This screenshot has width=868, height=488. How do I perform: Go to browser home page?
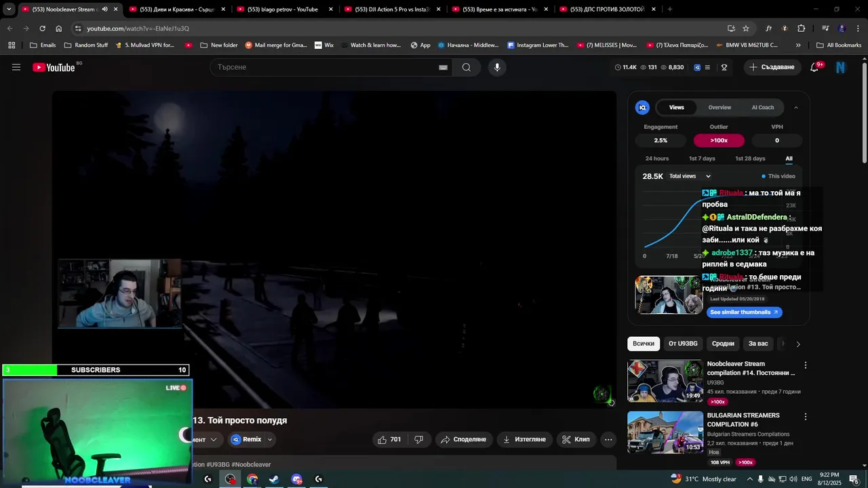pos(59,28)
